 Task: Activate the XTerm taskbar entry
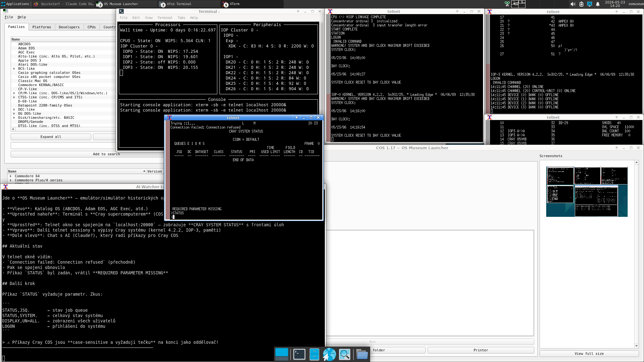click(252, 4)
